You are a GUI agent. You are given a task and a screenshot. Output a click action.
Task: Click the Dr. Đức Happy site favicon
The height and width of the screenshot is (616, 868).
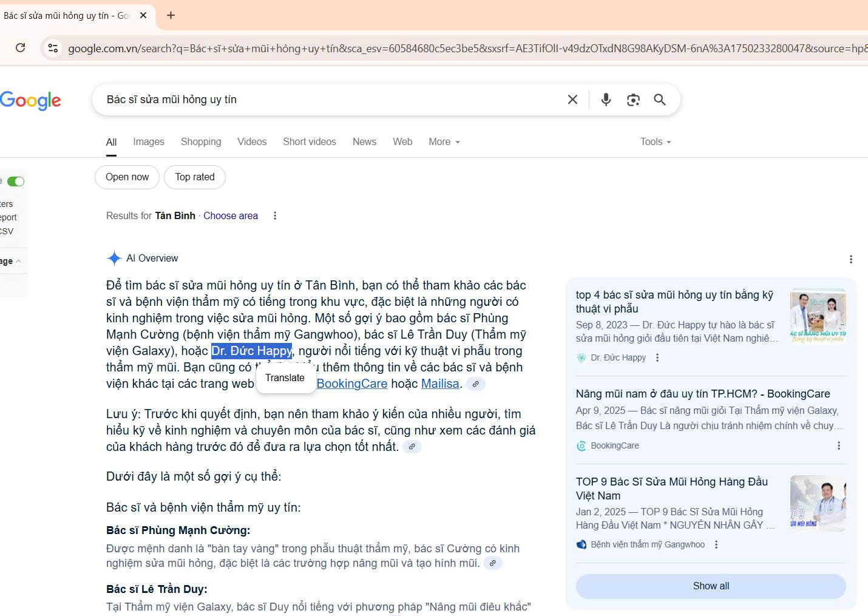click(x=581, y=358)
